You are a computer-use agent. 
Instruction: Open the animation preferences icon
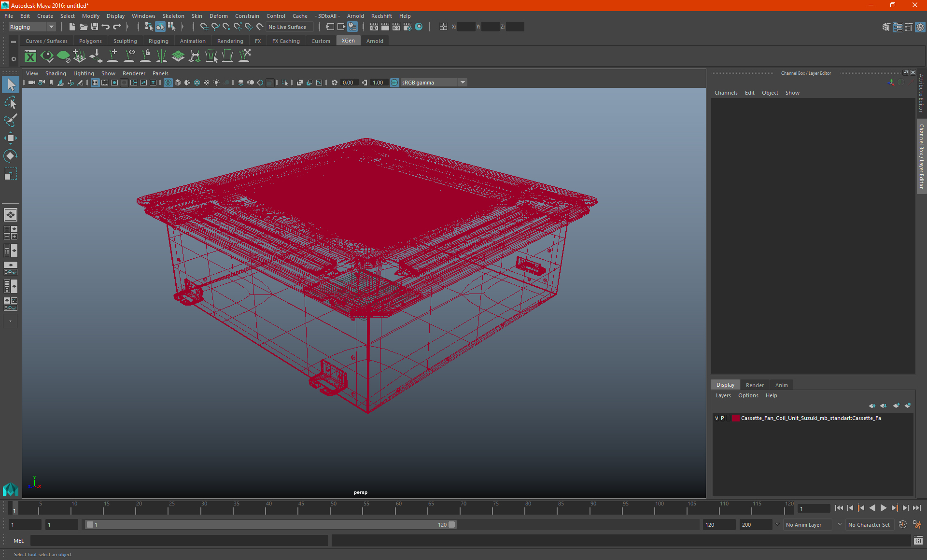click(917, 525)
